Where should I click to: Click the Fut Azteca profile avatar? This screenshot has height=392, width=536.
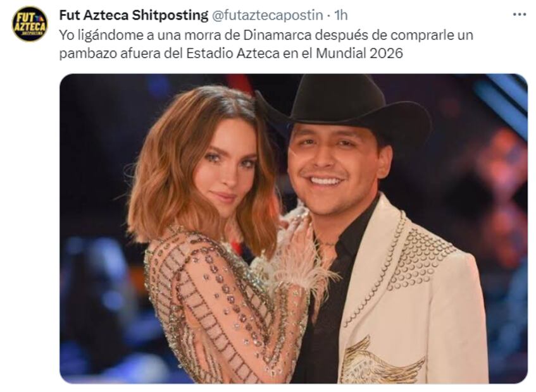tap(30, 24)
